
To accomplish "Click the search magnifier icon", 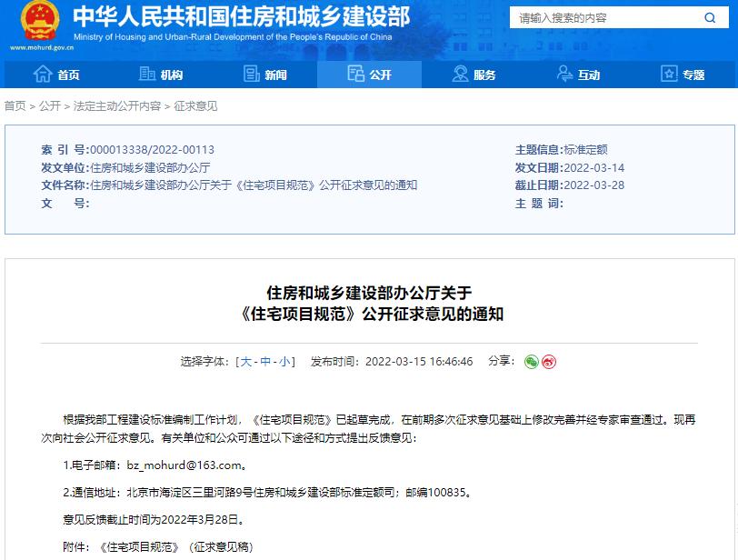I will 711,16.
